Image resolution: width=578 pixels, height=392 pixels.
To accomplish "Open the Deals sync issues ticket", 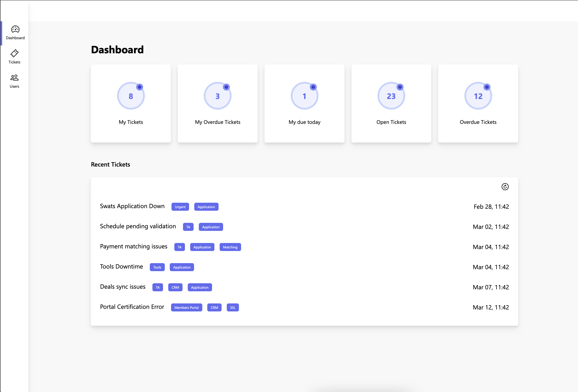I will tap(123, 287).
